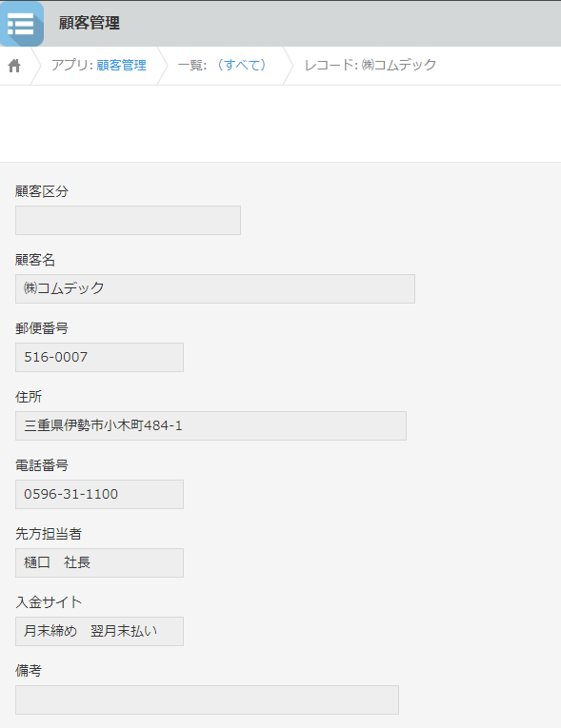The image size is (561, 728).
Task: Click the 顧客名 field showing ㈱コムデック
Action: point(215,288)
